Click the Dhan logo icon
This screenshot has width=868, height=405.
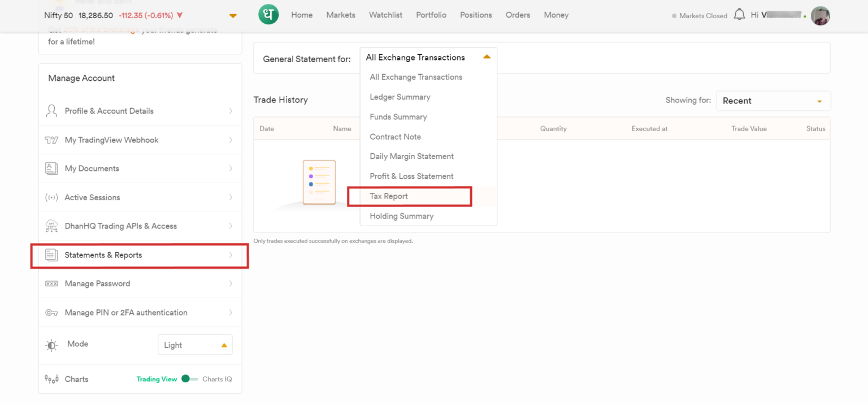(x=268, y=15)
